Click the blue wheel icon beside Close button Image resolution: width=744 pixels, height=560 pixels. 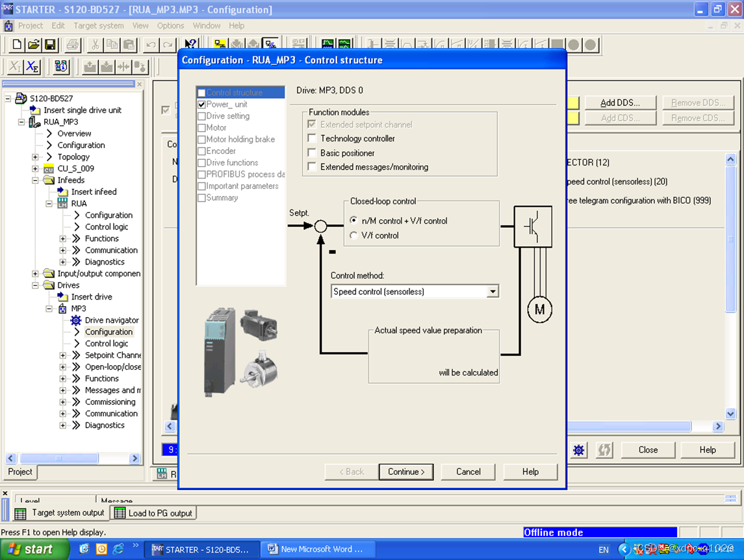click(578, 450)
